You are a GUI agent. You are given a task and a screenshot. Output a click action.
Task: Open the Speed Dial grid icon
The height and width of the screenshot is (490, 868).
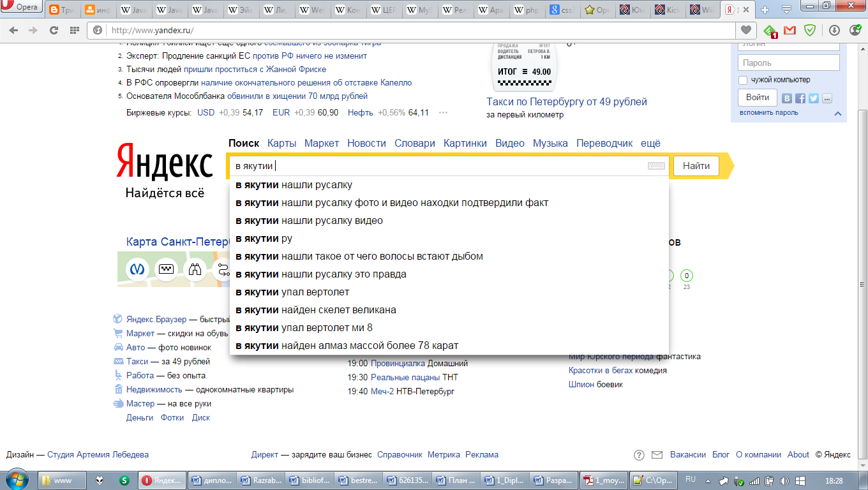click(74, 30)
